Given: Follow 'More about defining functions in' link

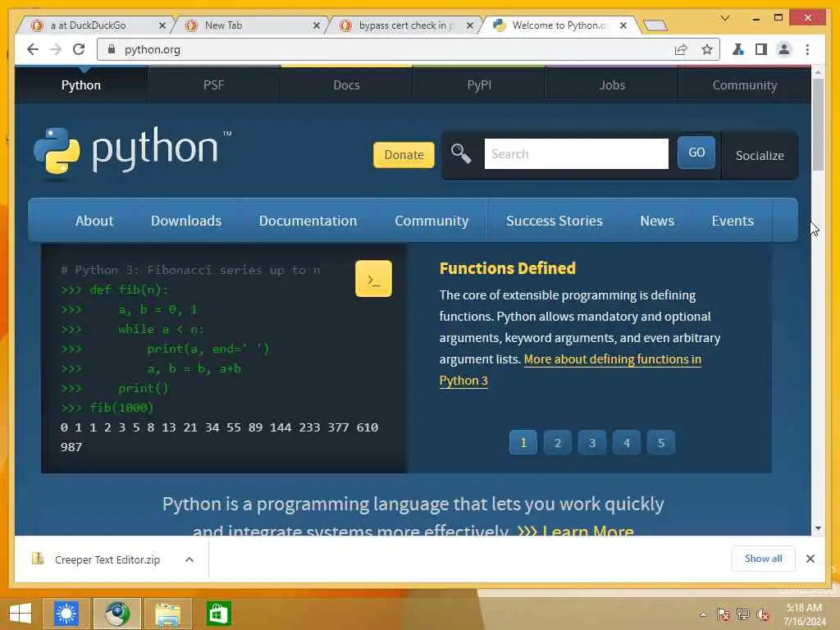Looking at the screenshot, I should click(x=612, y=359).
